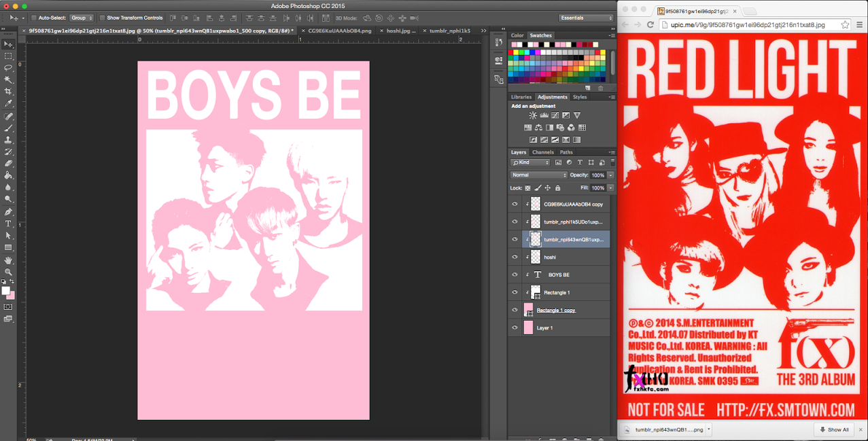Select the Rectangle shape tool
Viewport: 868px width, 441px height.
click(x=8, y=247)
